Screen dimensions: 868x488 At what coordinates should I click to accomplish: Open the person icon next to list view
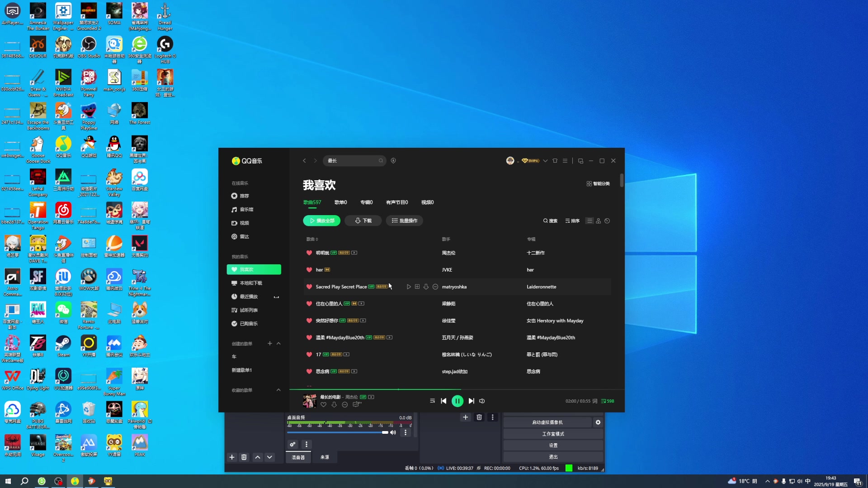pyautogui.click(x=598, y=221)
